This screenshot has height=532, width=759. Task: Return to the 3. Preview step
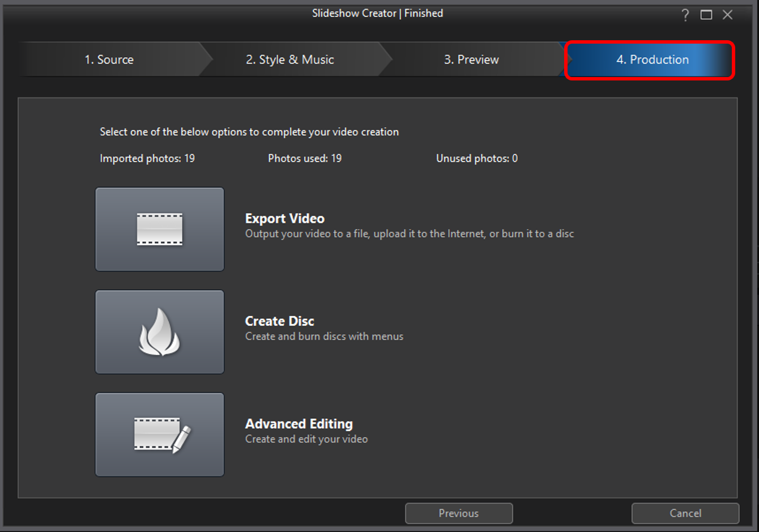pyautogui.click(x=471, y=59)
